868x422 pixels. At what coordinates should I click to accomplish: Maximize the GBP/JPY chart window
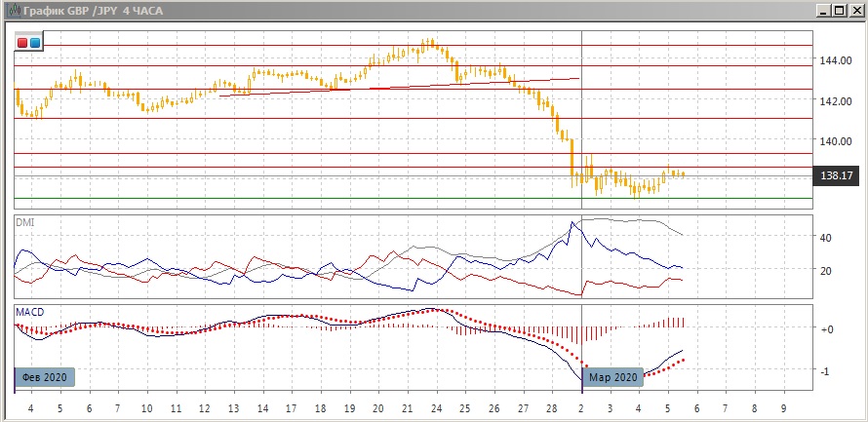point(839,11)
